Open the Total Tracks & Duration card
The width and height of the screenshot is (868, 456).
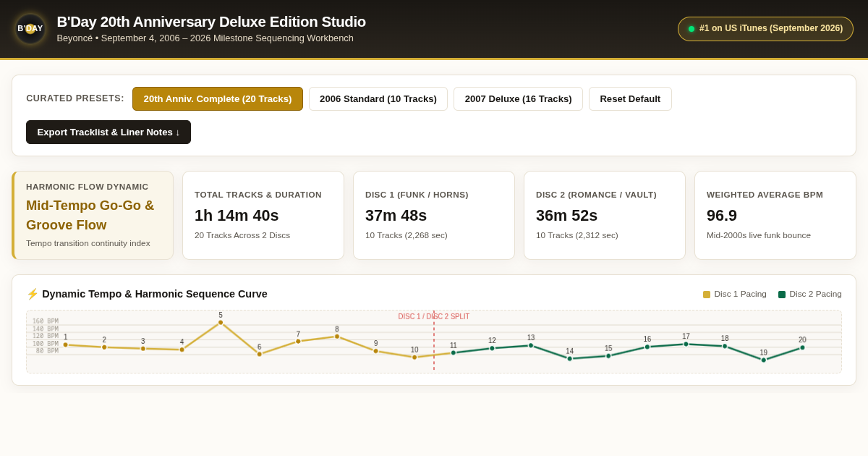click(263, 216)
